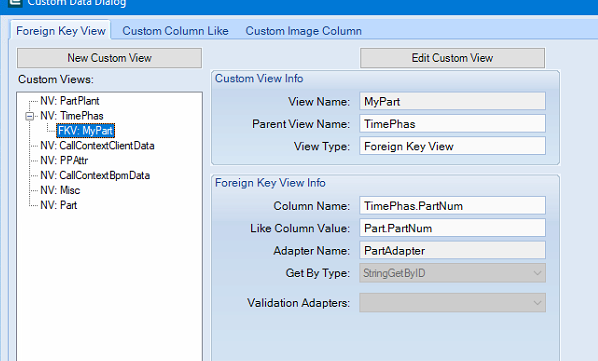Collapse the NV: TimePhas tree node
Viewport: 598px width, 361px height.
click(29, 116)
